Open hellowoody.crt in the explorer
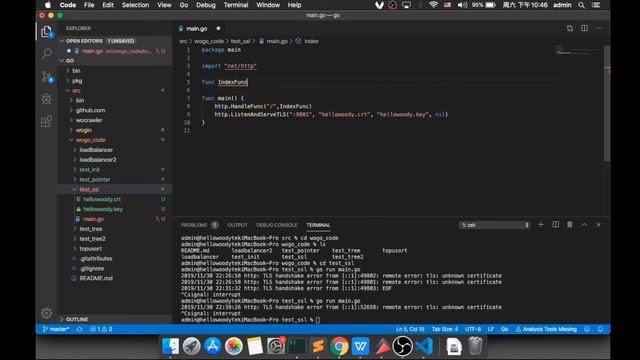 tap(114, 199)
